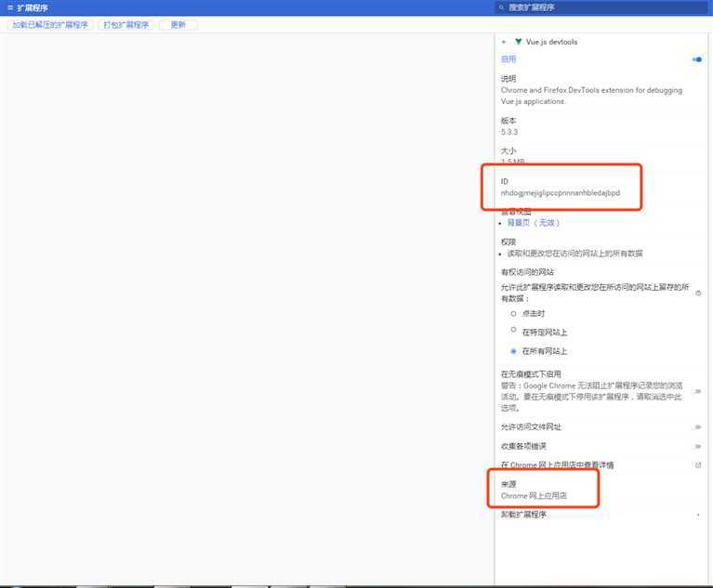The image size is (713, 588).
Task: Click the 说明 heading
Action: pyautogui.click(x=508, y=79)
